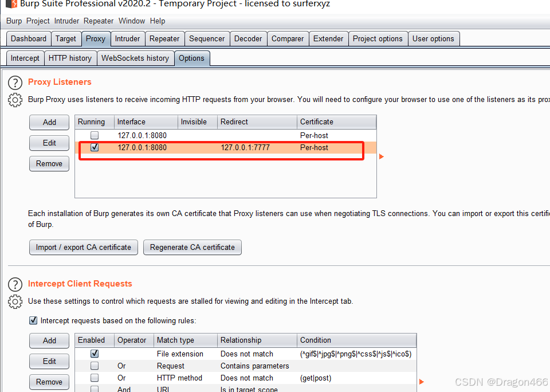Click the Relationship column header
The height and width of the screenshot is (392, 550).
[x=257, y=340]
